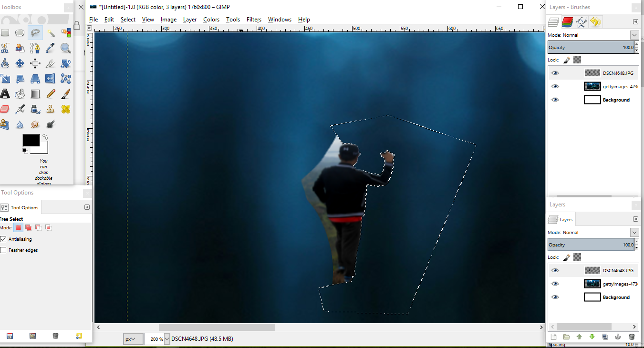Lower layer with green down arrow

point(592,337)
